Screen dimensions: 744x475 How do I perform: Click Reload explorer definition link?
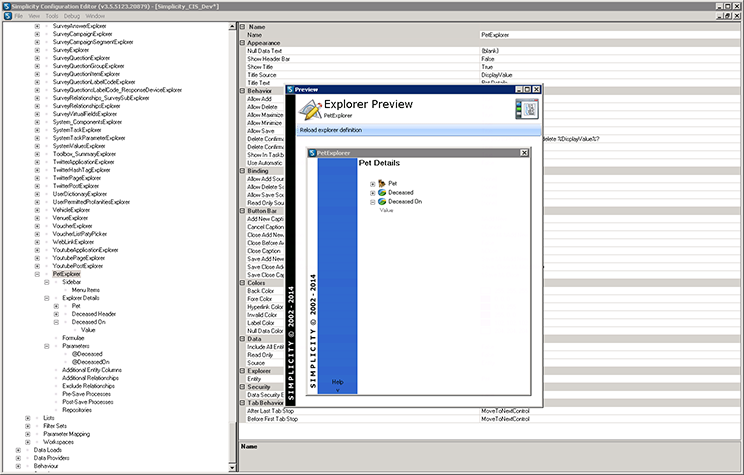click(x=331, y=130)
